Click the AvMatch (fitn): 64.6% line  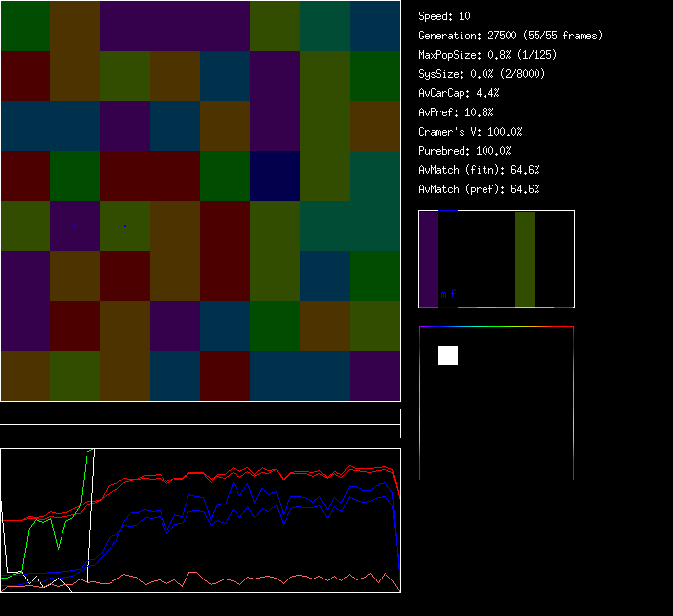pos(479,170)
